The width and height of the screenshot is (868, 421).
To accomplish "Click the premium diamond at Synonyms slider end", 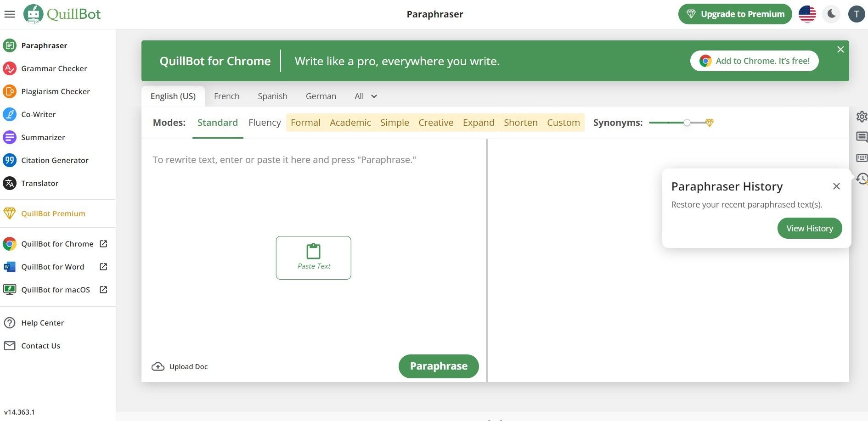I will tap(710, 123).
